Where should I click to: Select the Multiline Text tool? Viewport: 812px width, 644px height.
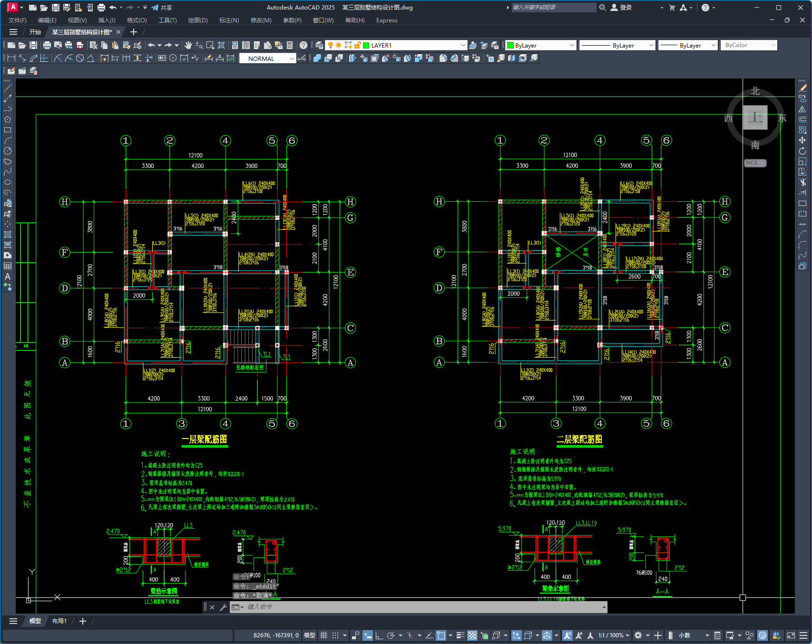click(x=8, y=276)
